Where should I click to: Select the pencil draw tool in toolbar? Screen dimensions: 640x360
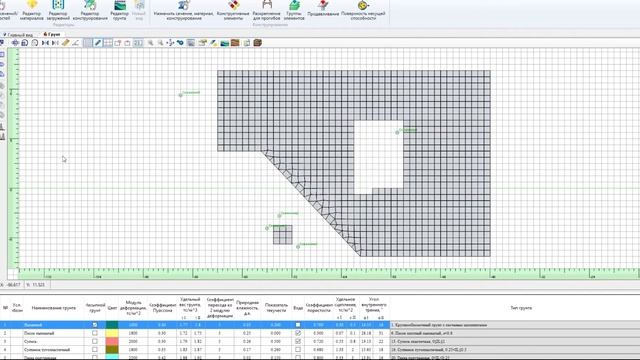click(x=98, y=43)
